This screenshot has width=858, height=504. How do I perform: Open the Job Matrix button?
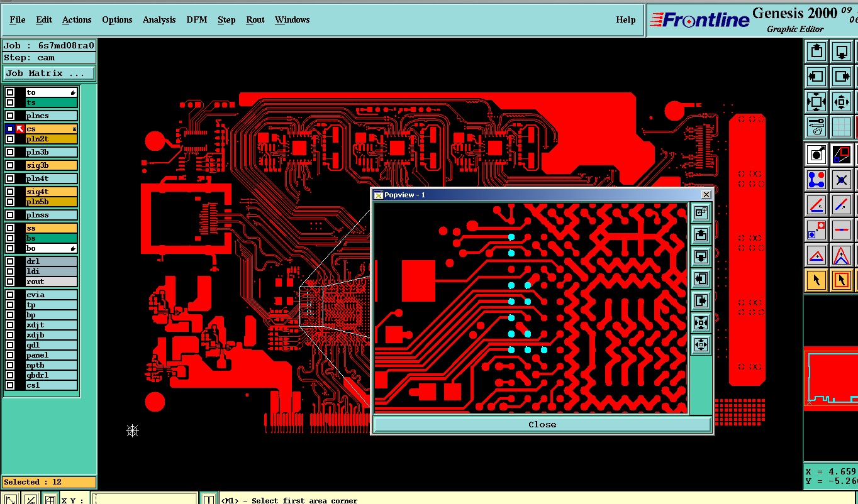[x=49, y=74]
